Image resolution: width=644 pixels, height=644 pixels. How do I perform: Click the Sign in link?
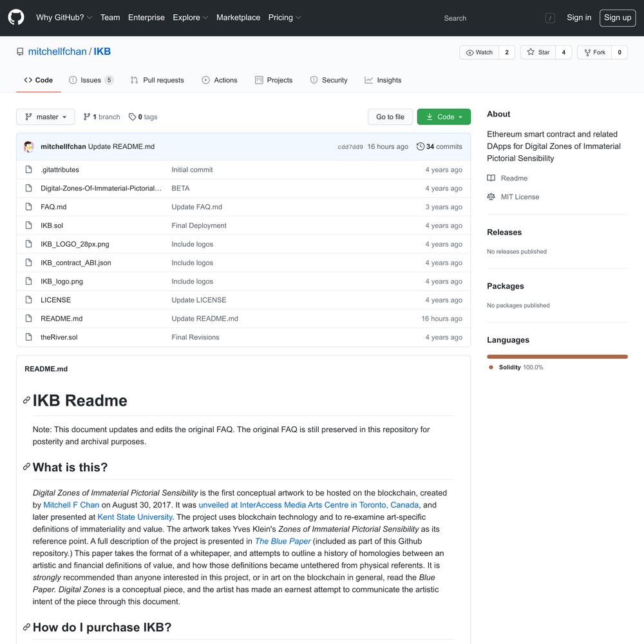coord(579,17)
